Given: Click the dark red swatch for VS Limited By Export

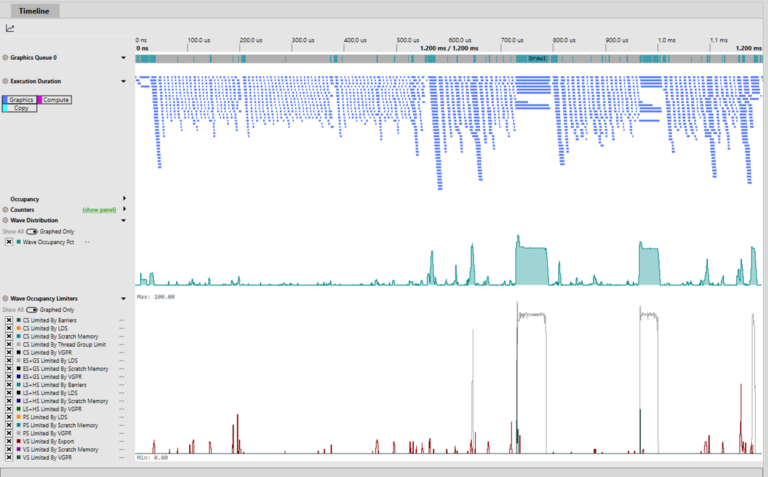Looking at the screenshot, I should 19,441.
